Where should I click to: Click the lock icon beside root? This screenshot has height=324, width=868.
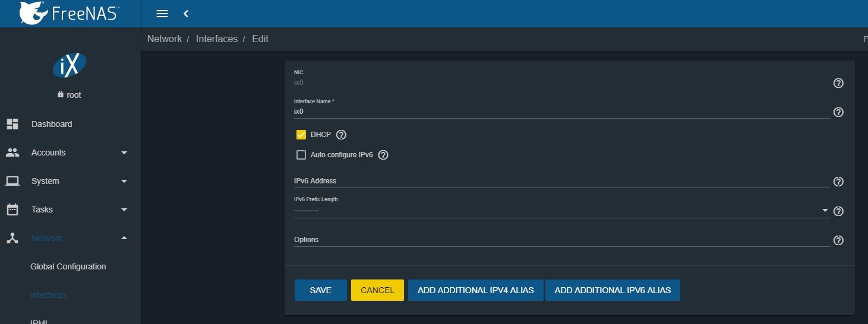point(61,94)
